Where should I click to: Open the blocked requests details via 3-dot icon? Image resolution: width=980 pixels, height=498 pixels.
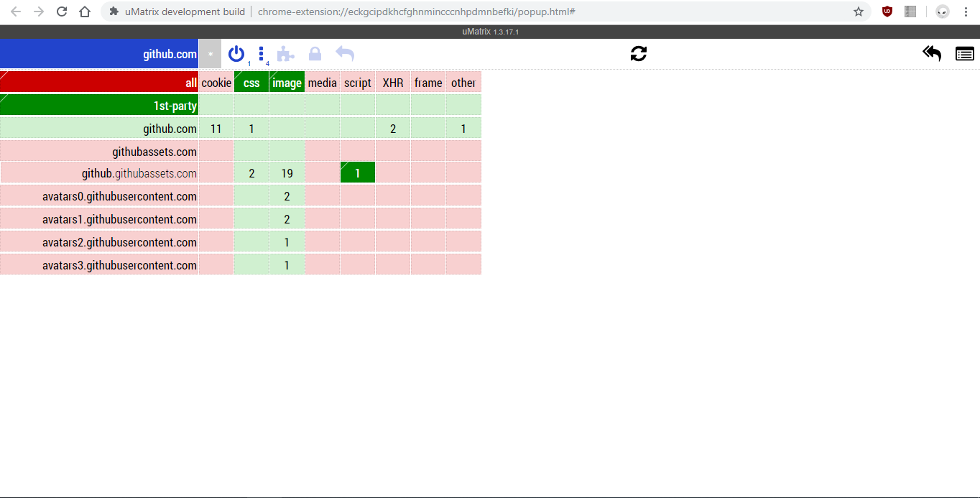262,53
